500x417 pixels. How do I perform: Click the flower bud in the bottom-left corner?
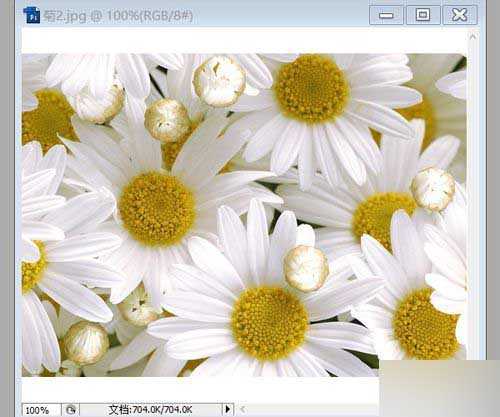click(x=87, y=343)
